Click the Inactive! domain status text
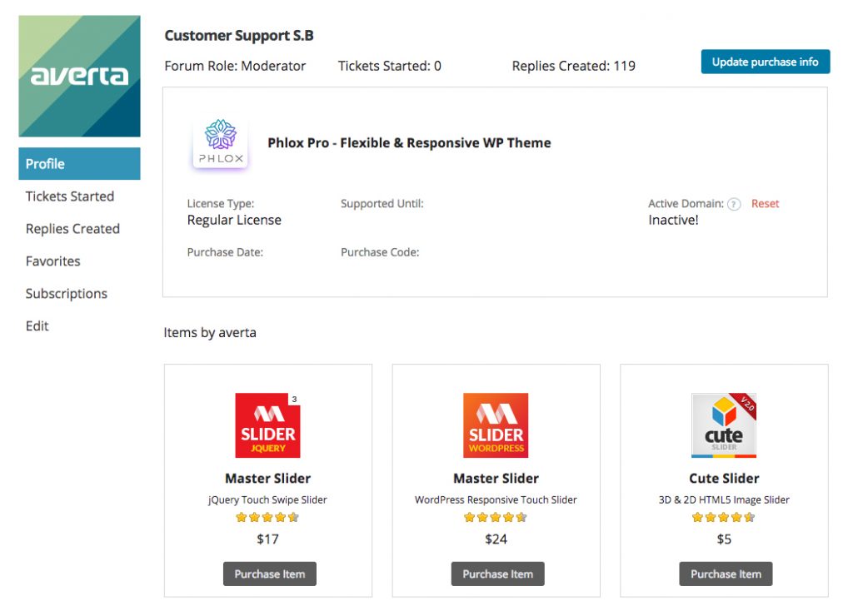This screenshot has width=853, height=616. [673, 221]
